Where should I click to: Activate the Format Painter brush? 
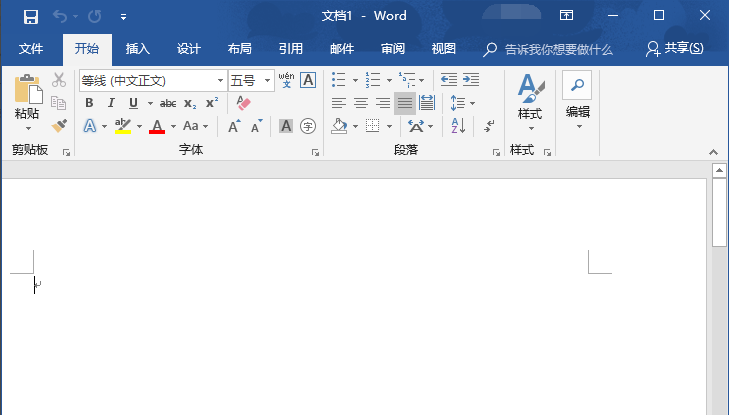pyautogui.click(x=59, y=126)
